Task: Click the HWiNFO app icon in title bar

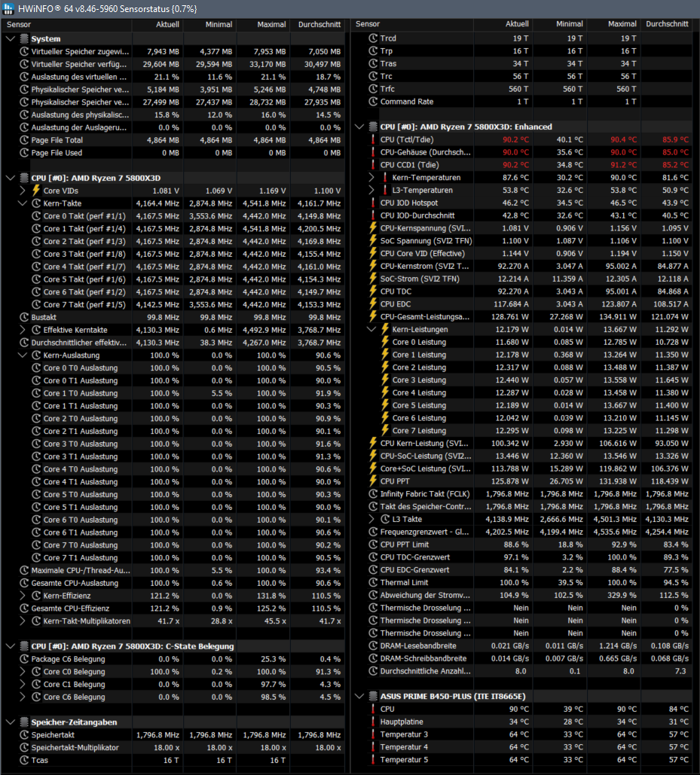Action: 8,8
